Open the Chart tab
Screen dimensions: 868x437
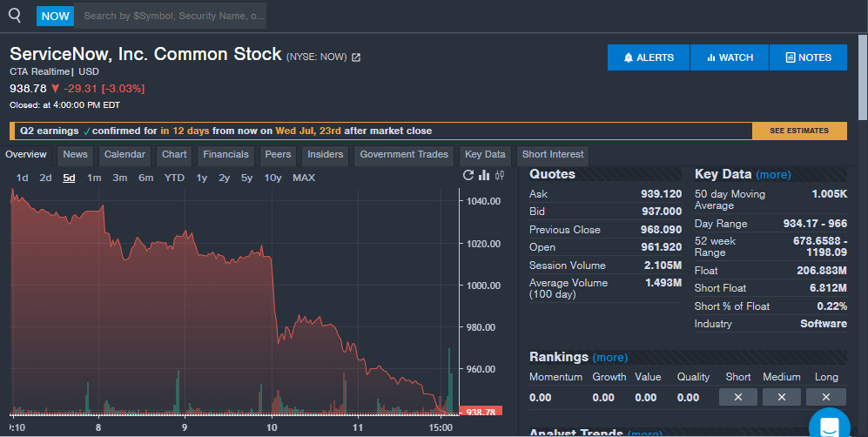(174, 155)
